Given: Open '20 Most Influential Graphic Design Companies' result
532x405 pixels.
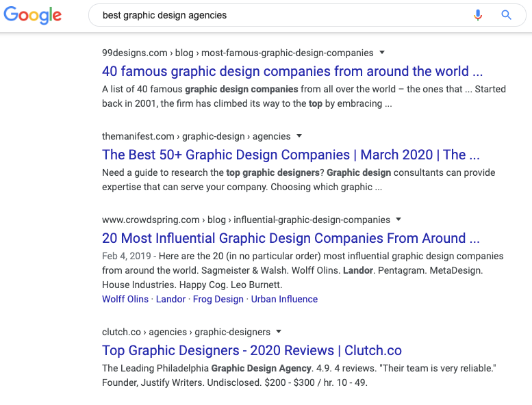Looking at the screenshot, I should coord(291,238).
